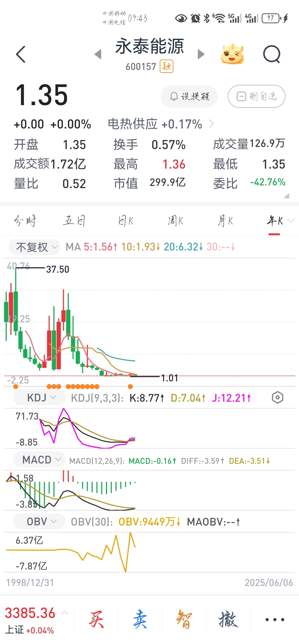
Task: Switch to 日K chart tab
Action: point(125,221)
